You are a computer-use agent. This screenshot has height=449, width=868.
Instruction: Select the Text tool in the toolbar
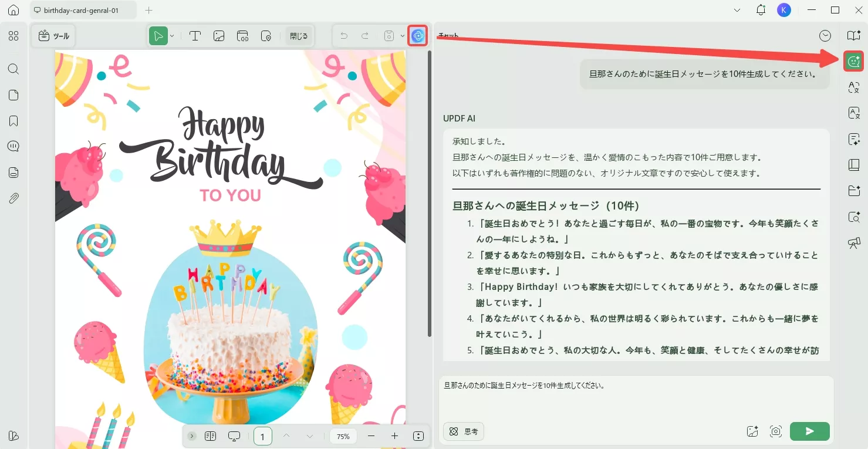pyautogui.click(x=195, y=36)
